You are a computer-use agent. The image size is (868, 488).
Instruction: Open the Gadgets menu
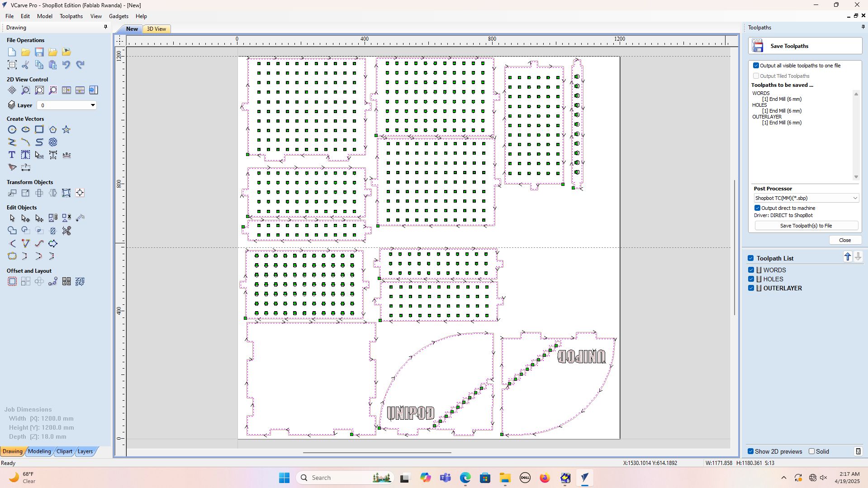click(x=119, y=16)
